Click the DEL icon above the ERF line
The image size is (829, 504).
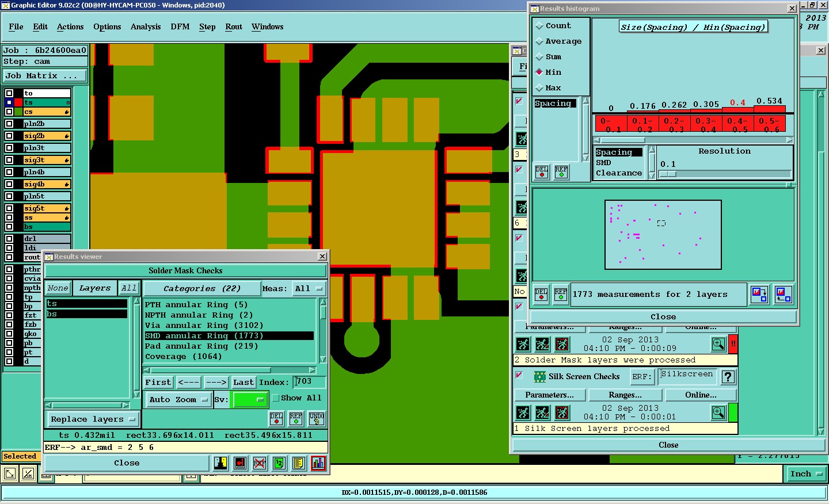click(x=276, y=418)
